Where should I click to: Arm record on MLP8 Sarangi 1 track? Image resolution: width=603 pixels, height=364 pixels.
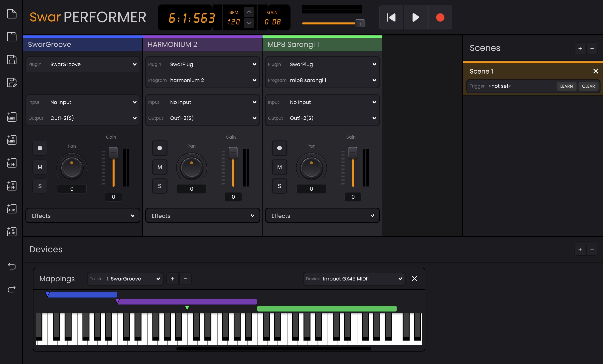[x=280, y=148]
